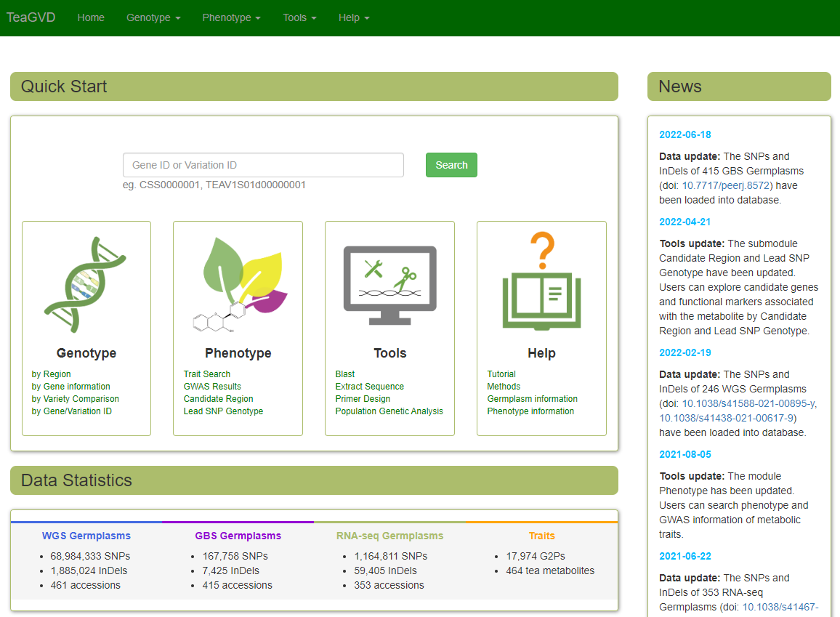
Task: Open the Phenotype navbar dropdown
Action: [x=231, y=17]
